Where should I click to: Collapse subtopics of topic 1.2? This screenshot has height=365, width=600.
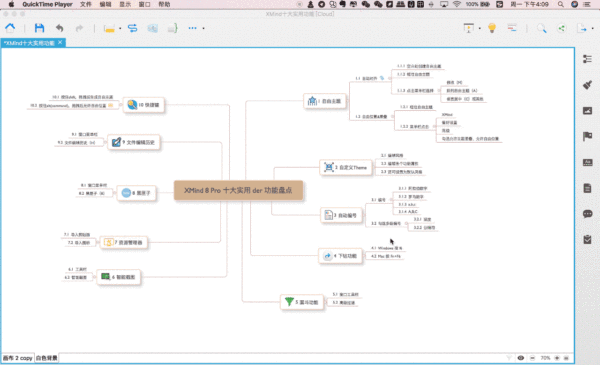[392, 116]
